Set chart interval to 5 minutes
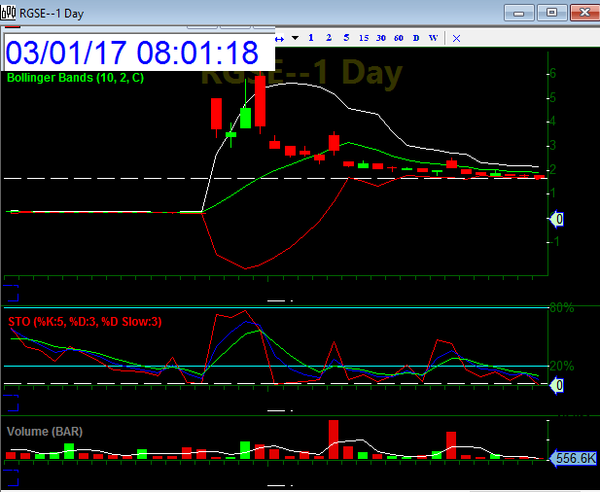 point(346,38)
